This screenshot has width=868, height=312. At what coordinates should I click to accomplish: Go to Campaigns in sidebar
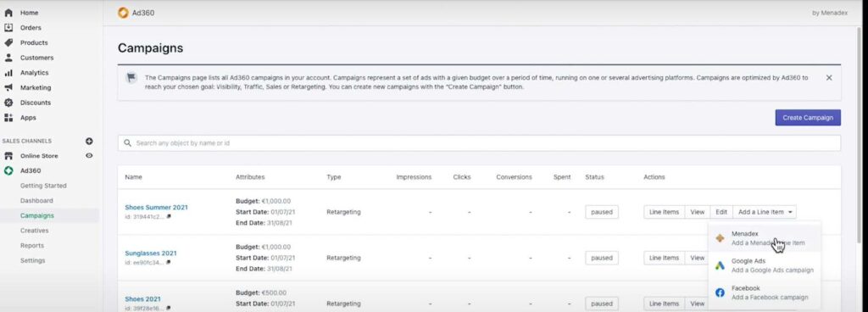click(x=37, y=215)
